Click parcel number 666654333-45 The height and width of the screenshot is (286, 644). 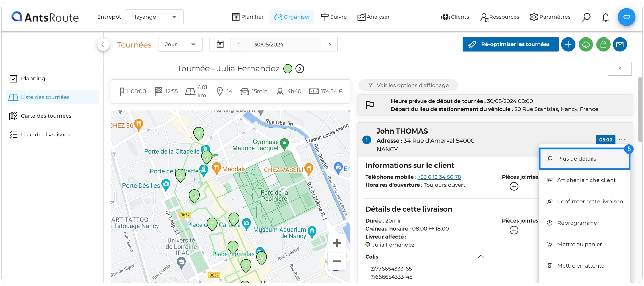393,277
